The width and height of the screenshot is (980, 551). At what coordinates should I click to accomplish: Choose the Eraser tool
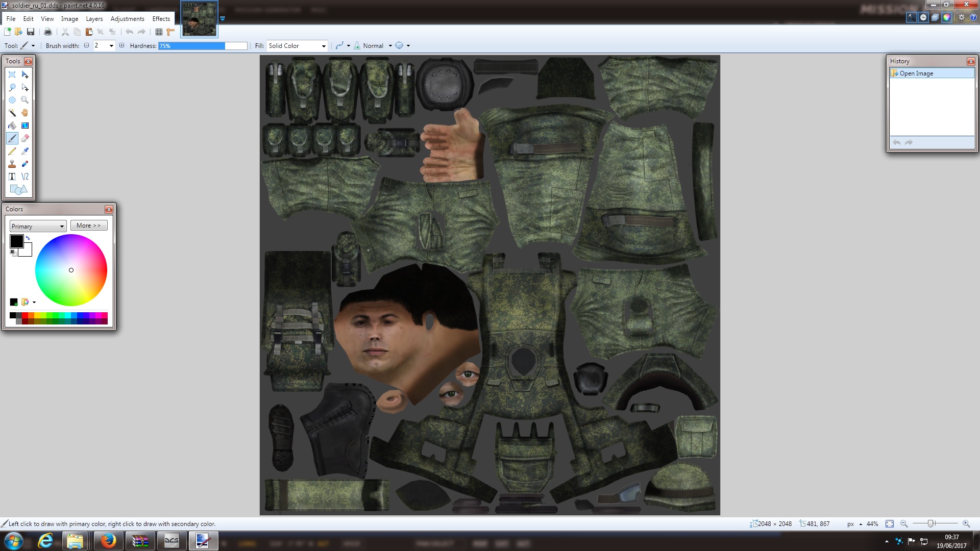[x=25, y=138]
